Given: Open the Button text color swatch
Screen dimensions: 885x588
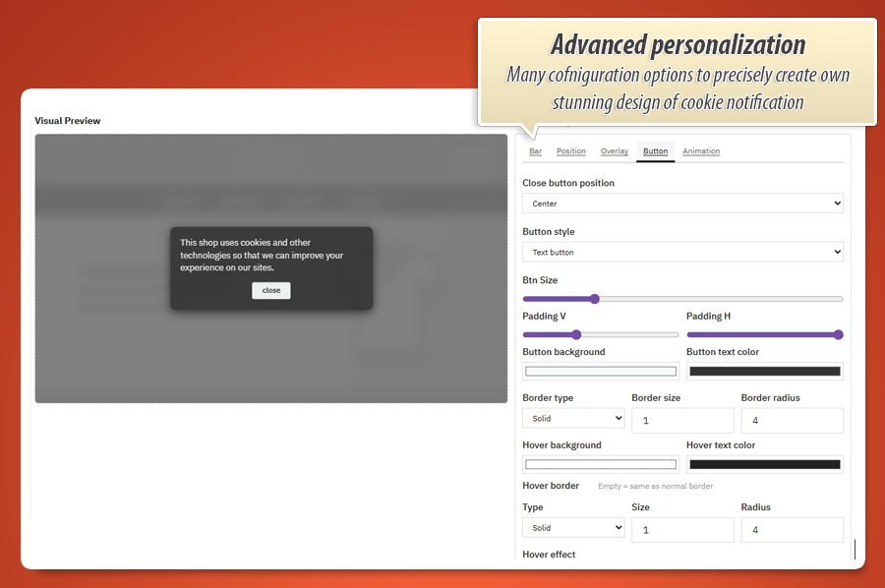Looking at the screenshot, I should tap(764, 372).
